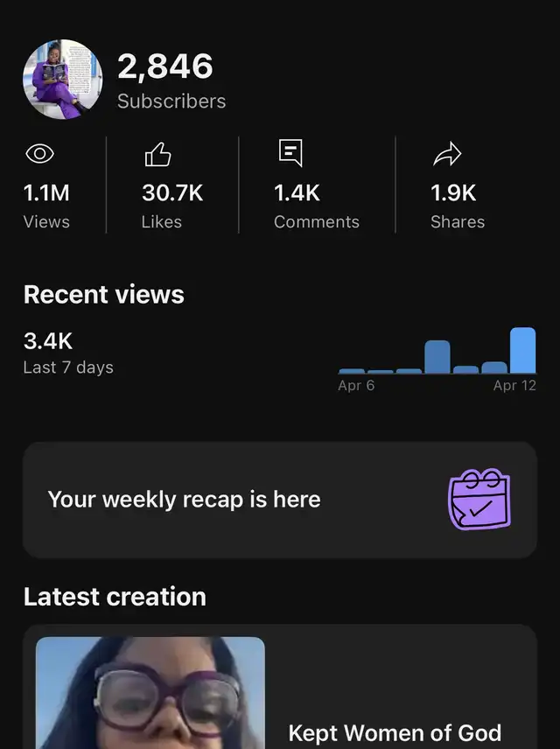Open the latest creation video thumbnail
560x749 pixels.
pos(150,692)
